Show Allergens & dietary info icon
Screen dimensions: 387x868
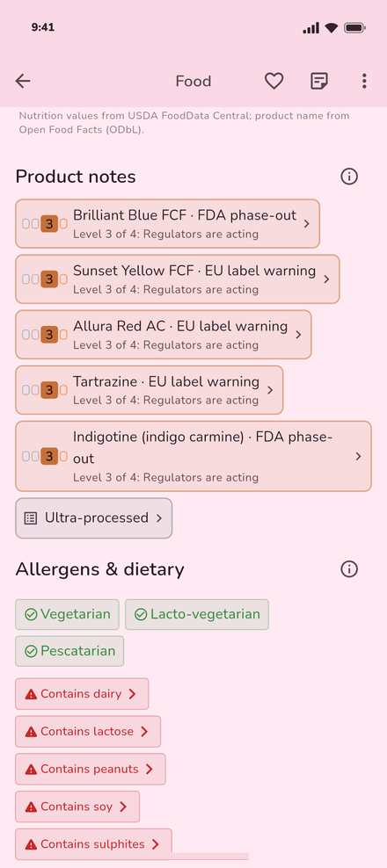pyautogui.click(x=349, y=569)
